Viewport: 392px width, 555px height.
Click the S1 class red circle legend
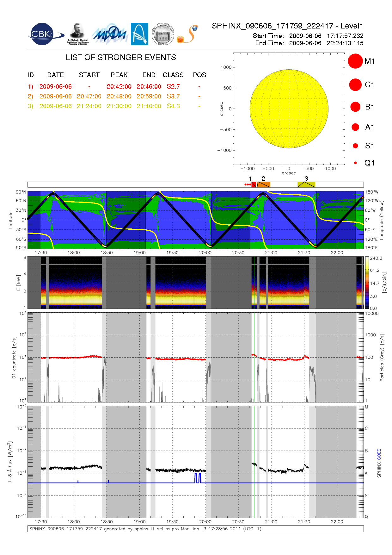pos(355,146)
